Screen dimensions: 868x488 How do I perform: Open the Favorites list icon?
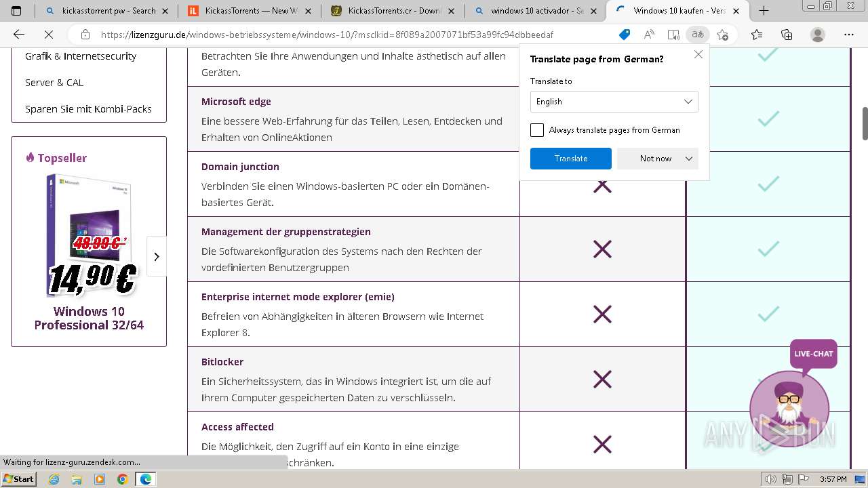pyautogui.click(x=757, y=35)
